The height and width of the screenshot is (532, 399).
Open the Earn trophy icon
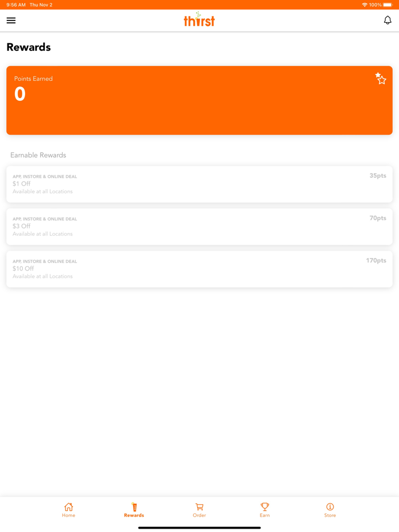(x=265, y=506)
